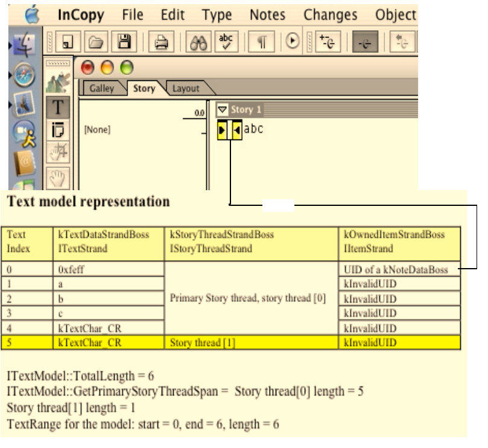This screenshot has height=448, width=488.
Task: Click the Story 1 title bar
Action: pos(317,109)
